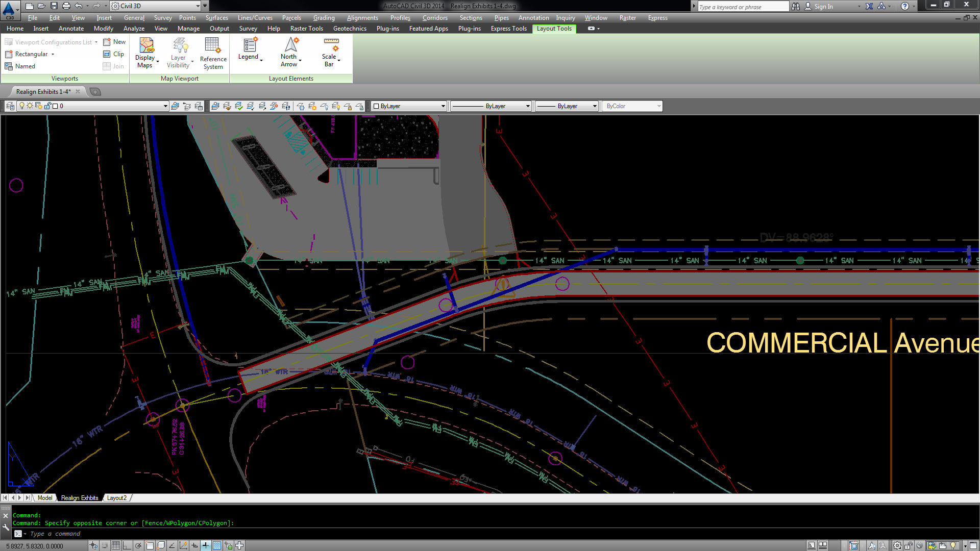Click the Layer Previous icon
Screen dimensions: 980x551
coord(187,106)
